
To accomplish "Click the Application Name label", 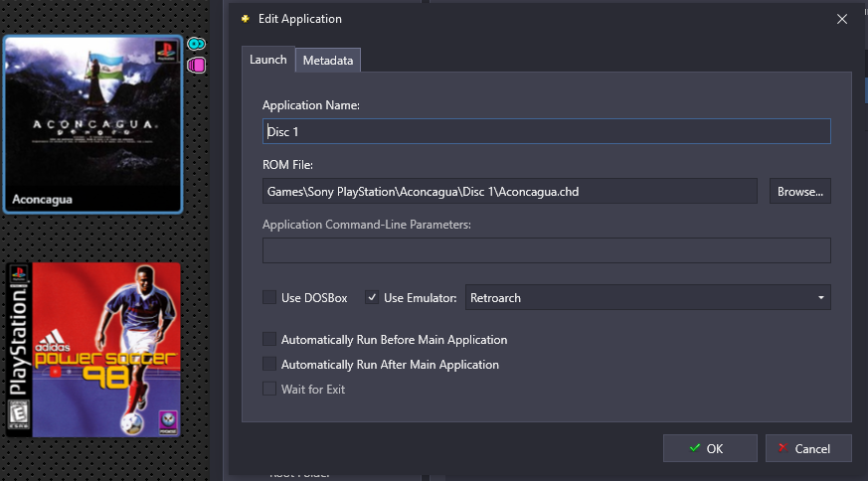I will click(x=311, y=105).
